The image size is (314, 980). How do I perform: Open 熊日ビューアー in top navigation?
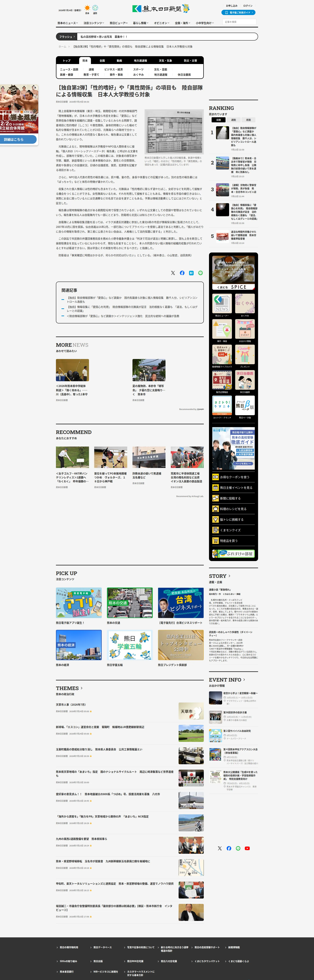pyautogui.click(x=119, y=23)
